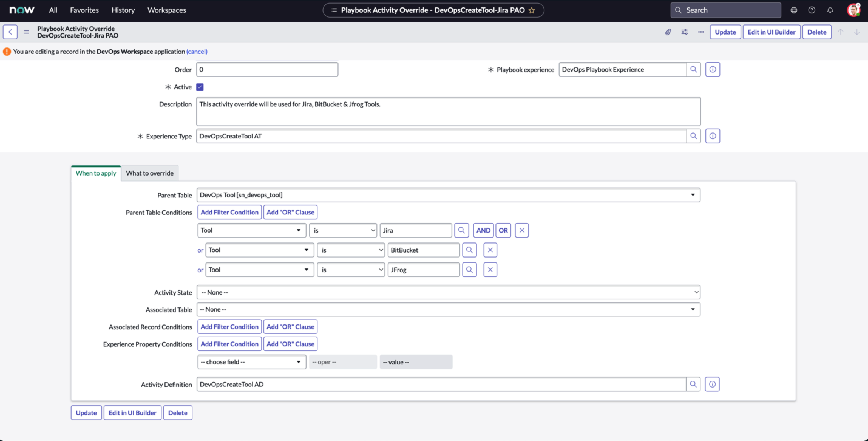Open notifications bell icon

click(830, 10)
